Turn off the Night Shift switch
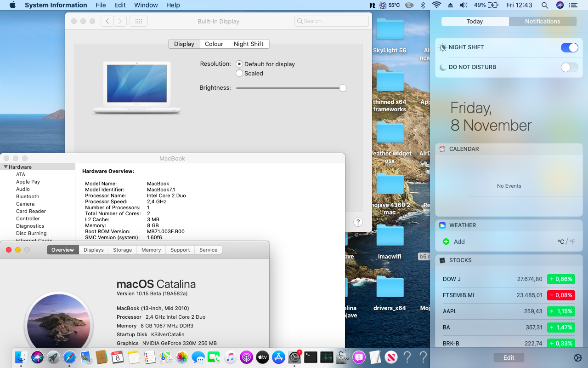Viewport: 588px width, 368px height. pos(570,47)
